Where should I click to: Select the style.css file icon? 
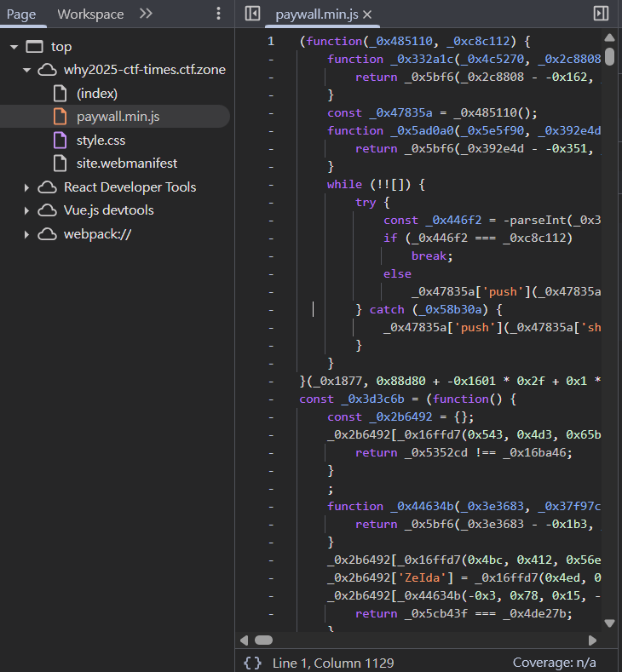60,140
